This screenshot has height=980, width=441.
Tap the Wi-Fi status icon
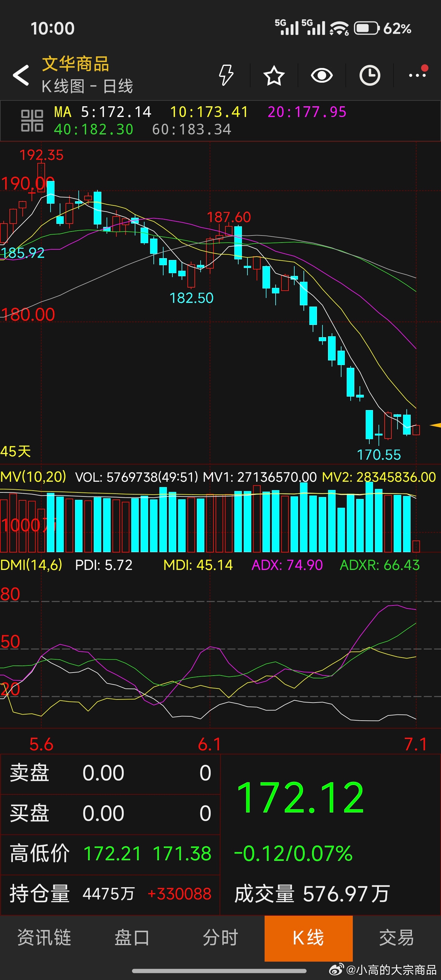[339, 28]
